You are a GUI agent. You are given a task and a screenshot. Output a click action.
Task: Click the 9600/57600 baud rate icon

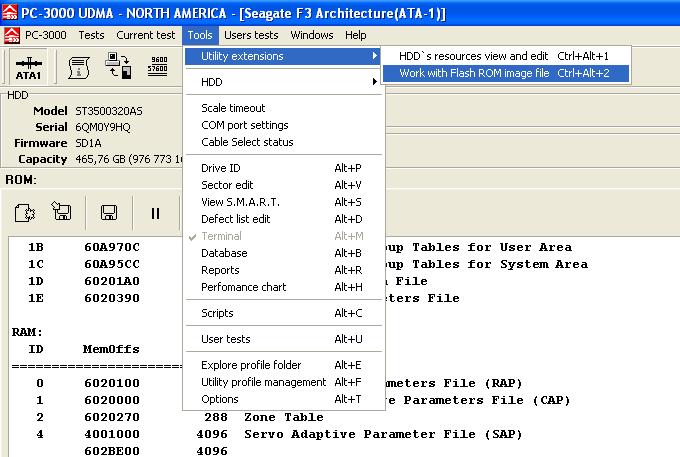(x=157, y=66)
